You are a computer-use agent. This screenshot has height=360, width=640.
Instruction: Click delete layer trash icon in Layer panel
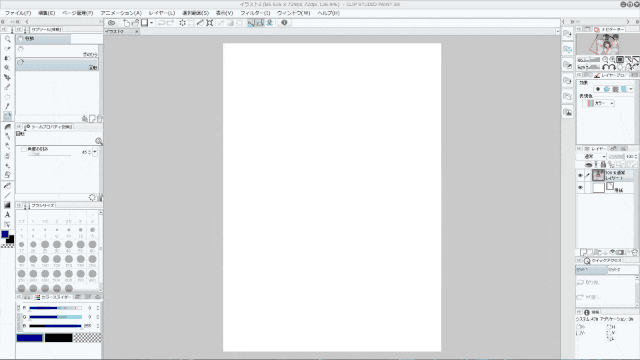point(634,253)
